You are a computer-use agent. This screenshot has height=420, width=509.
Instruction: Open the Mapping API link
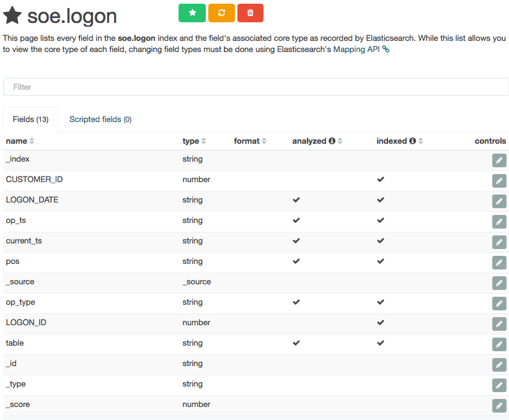[x=356, y=49]
